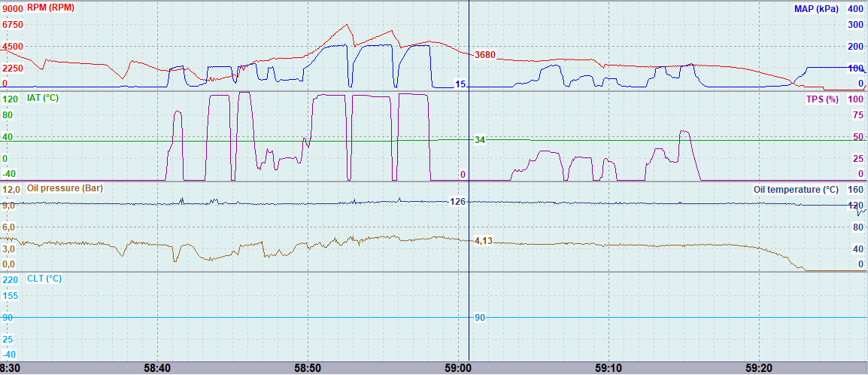The width and height of the screenshot is (868, 375).
Task: Click the 59:10 time axis marker
Action: 607,369
